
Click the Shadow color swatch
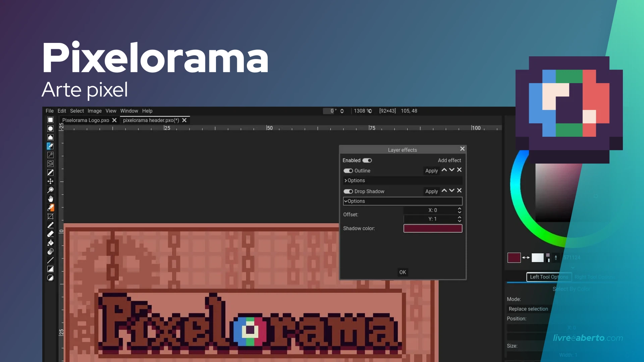tap(432, 228)
